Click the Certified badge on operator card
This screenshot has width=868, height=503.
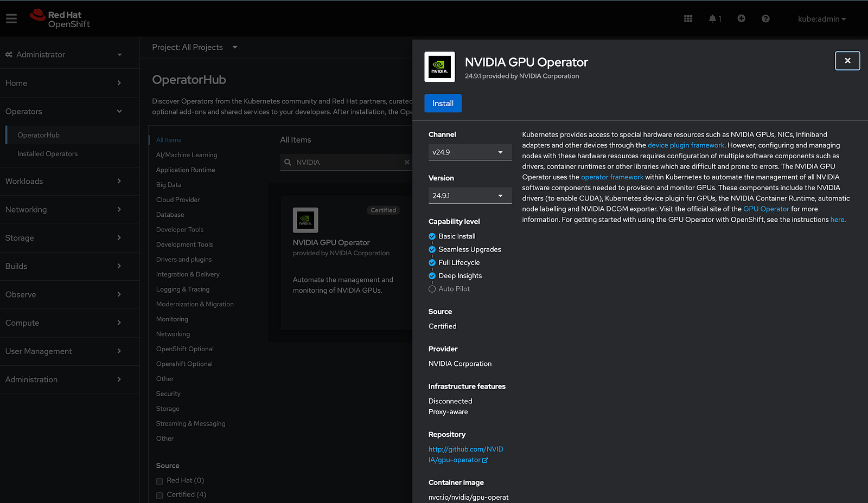pyautogui.click(x=383, y=210)
